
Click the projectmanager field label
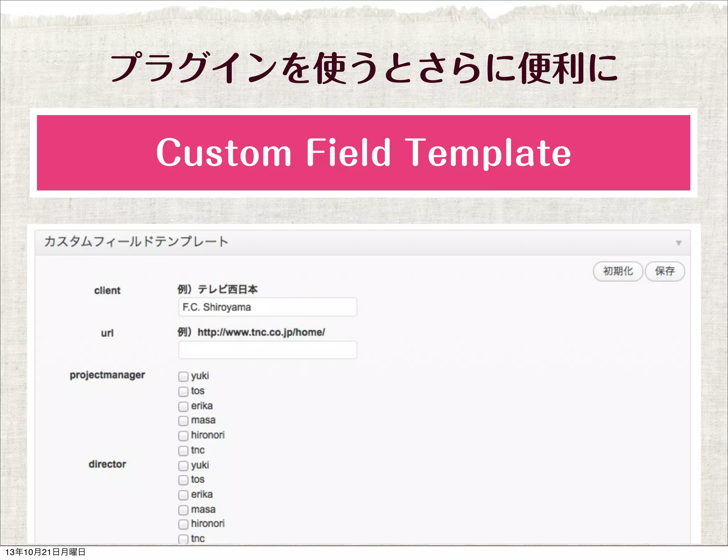coord(107,375)
